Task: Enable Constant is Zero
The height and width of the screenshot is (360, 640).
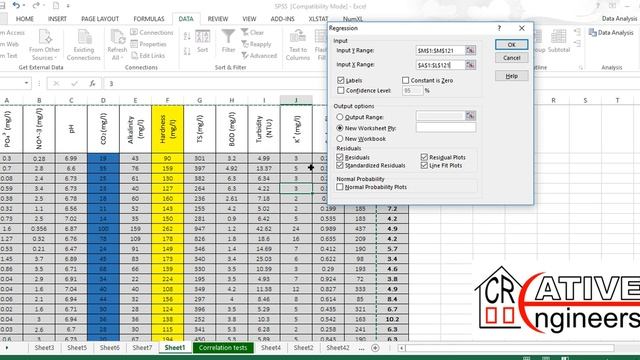Action: pyautogui.click(x=405, y=80)
